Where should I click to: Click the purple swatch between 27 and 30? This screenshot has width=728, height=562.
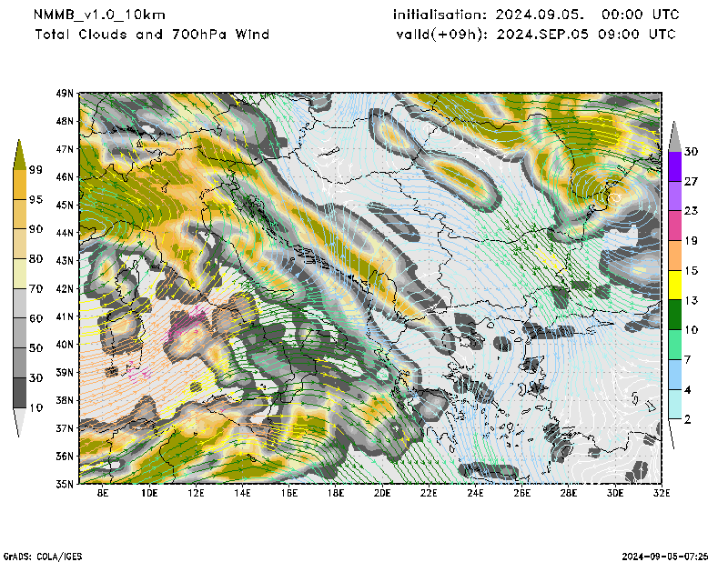[674, 166]
